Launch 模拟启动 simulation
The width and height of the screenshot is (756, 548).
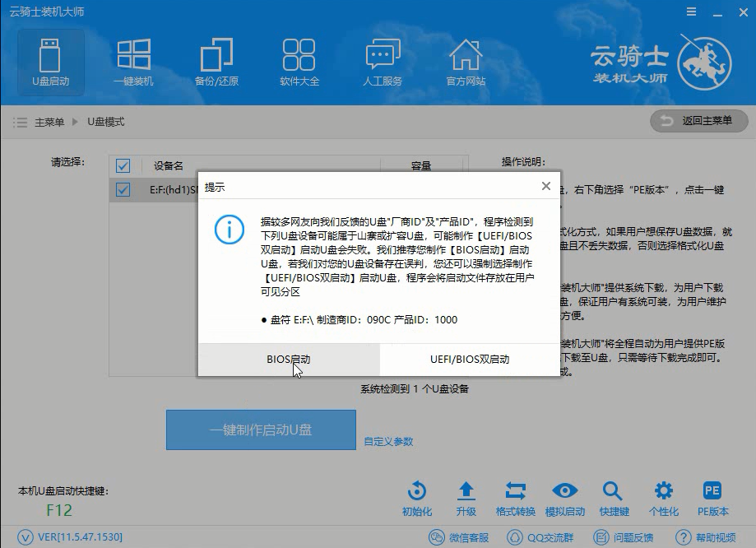pos(564,491)
